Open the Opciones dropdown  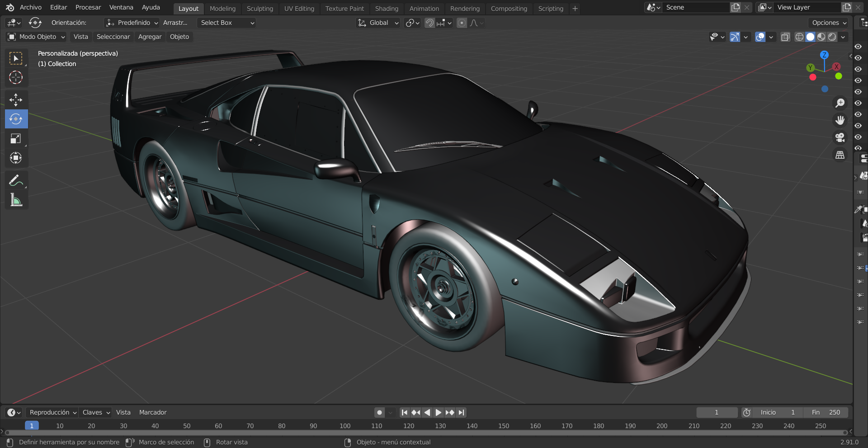click(828, 23)
